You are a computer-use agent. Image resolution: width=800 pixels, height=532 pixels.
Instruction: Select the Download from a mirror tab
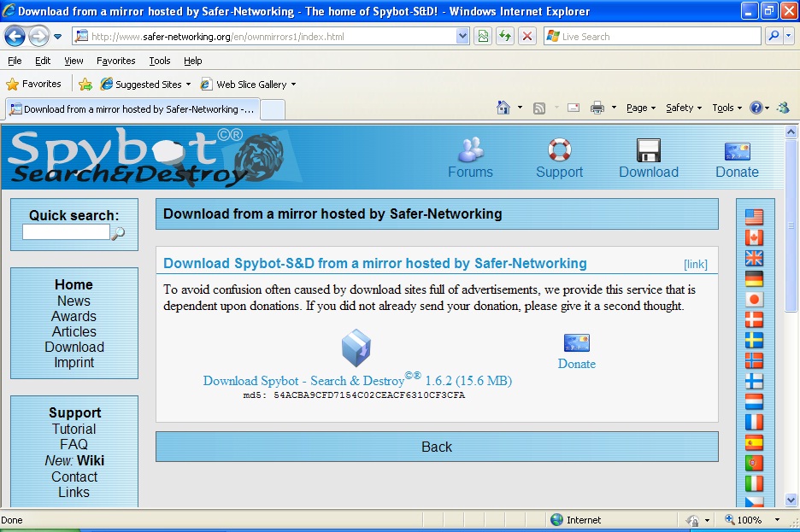(x=132, y=109)
